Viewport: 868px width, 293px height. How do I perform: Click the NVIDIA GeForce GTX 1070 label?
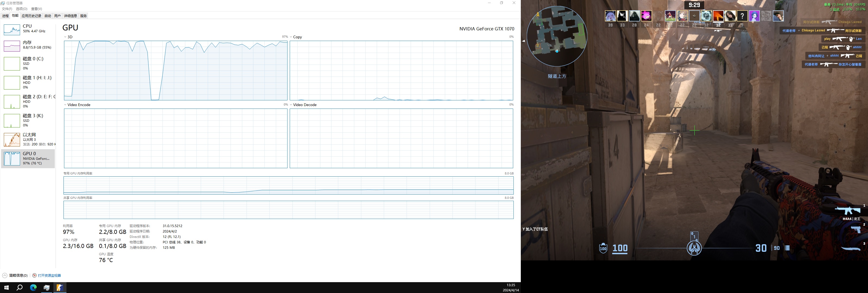point(487,29)
